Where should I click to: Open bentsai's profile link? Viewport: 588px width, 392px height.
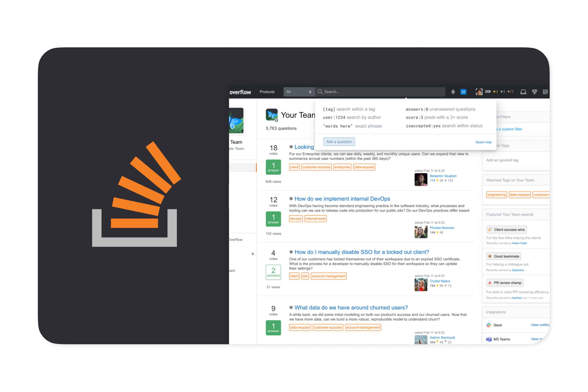click(x=517, y=298)
